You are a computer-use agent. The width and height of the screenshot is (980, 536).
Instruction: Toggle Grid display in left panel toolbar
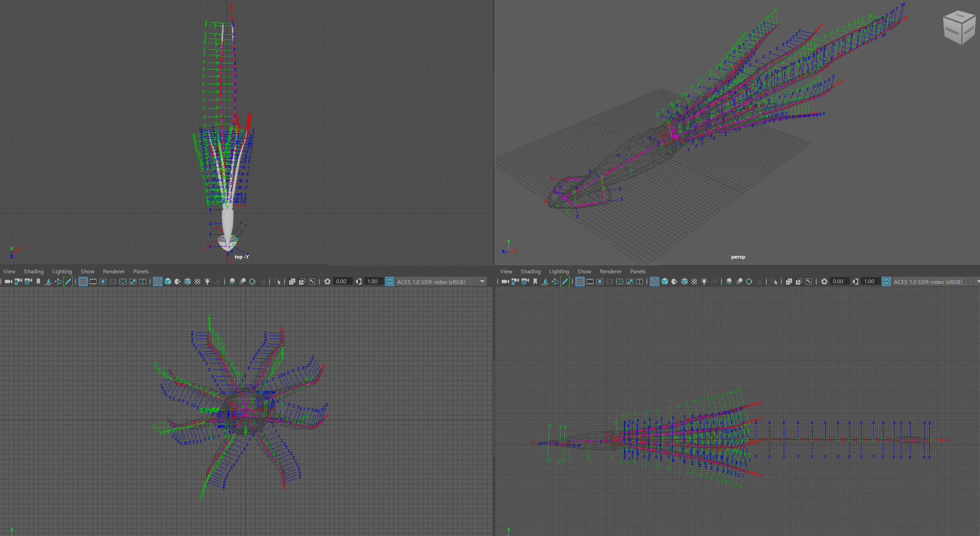tap(83, 281)
